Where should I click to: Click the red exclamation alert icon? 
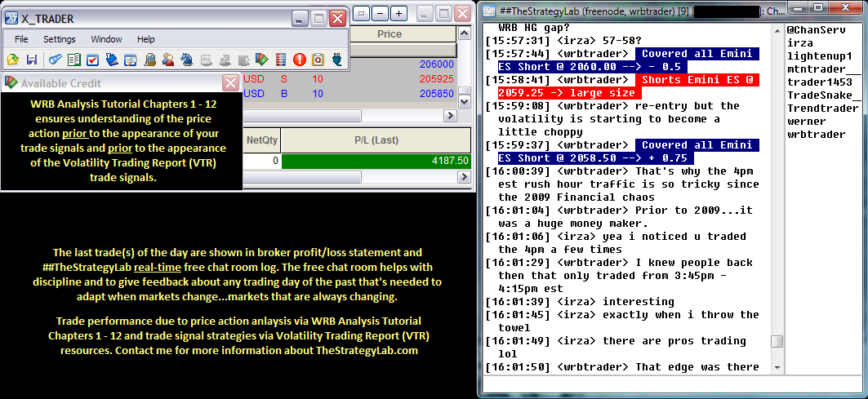(x=299, y=60)
